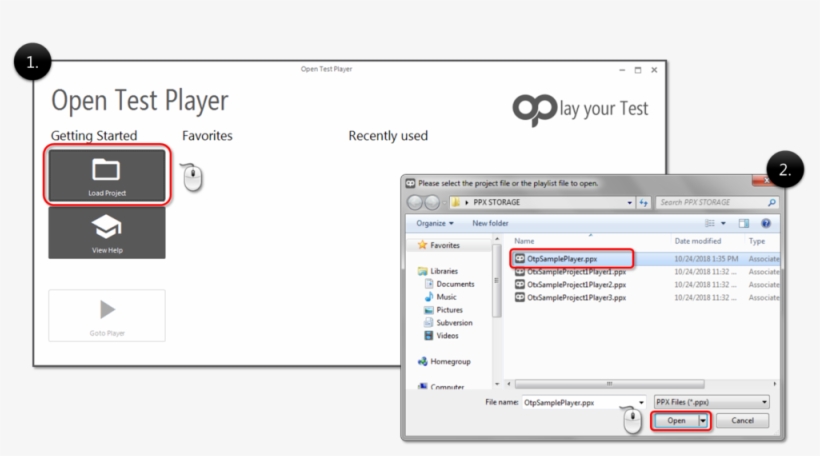820x456 pixels.
Task: Open the File name dropdown arrow
Action: 641,403
